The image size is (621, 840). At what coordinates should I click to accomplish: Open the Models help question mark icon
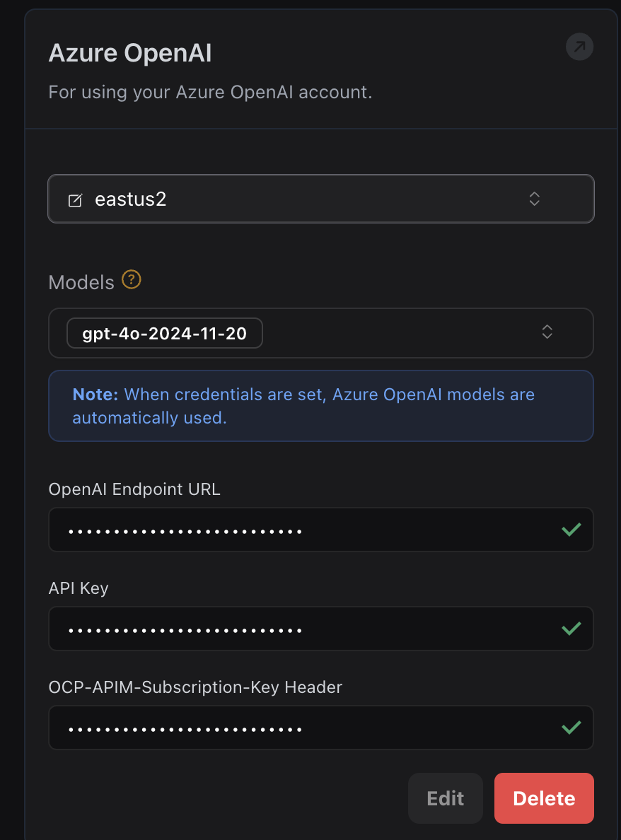click(x=131, y=281)
